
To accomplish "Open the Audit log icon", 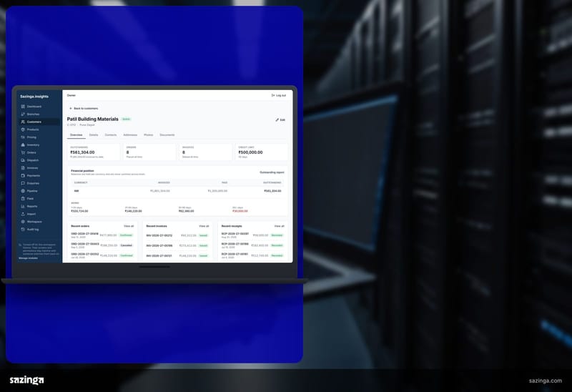I will pos(23,229).
